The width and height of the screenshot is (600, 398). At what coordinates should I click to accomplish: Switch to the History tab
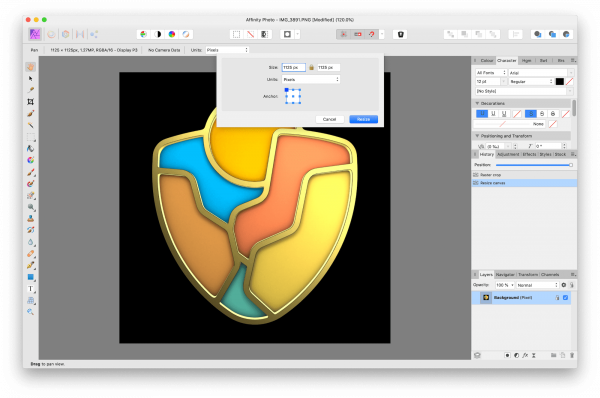click(487, 154)
